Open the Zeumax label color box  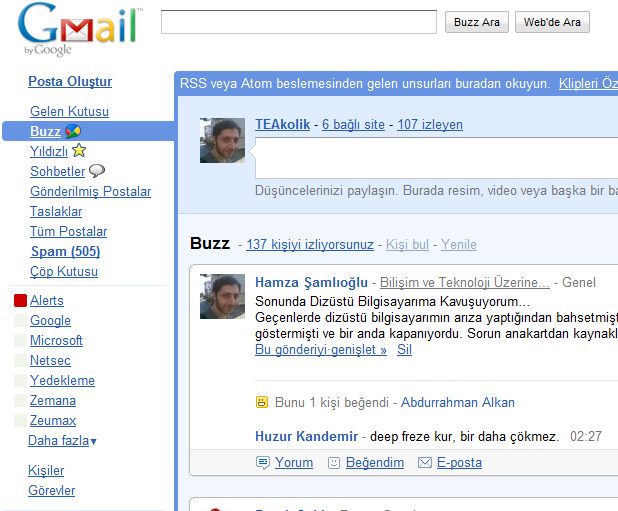[x=20, y=420]
